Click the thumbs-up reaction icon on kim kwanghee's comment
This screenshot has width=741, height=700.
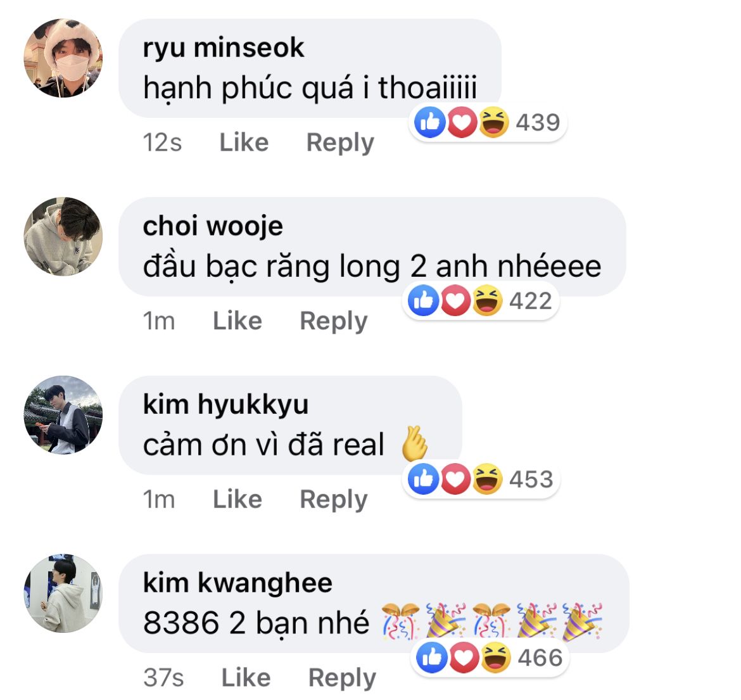tap(432, 658)
